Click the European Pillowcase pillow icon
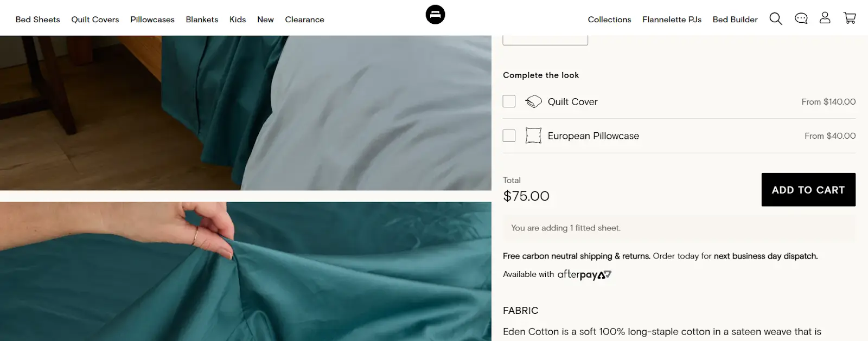The image size is (868, 341). [x=533, y=136]
